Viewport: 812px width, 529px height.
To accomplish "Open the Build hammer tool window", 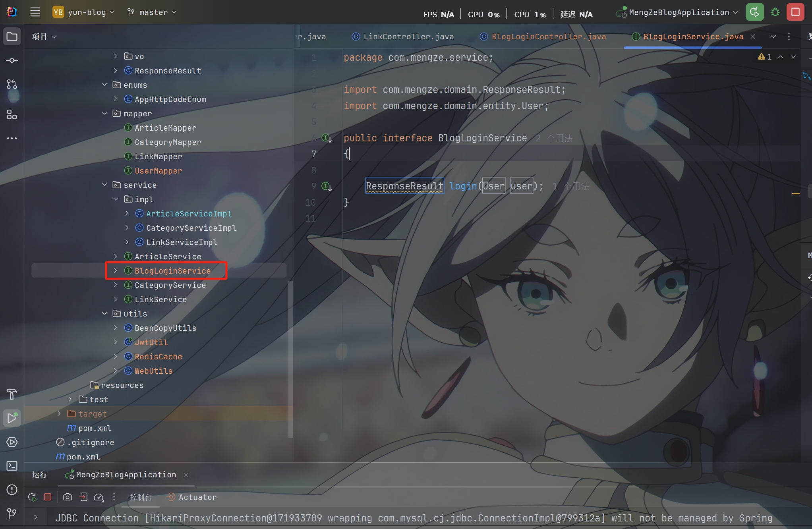I will coord(12,394).
